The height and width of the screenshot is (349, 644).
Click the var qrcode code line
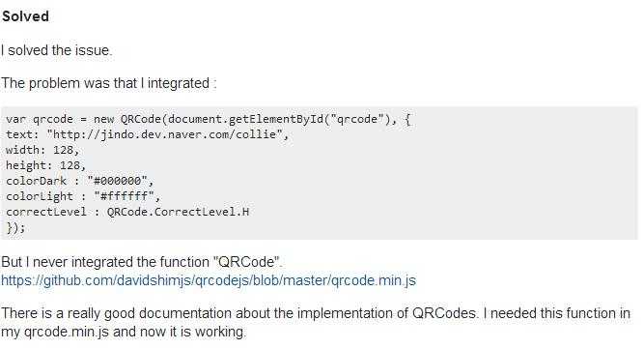(x=208, y=120)
